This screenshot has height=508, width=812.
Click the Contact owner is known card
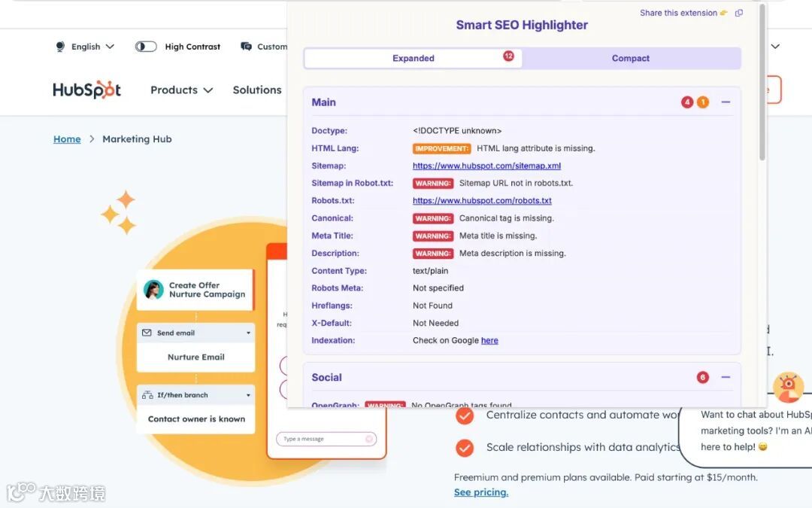click(196, 419)
